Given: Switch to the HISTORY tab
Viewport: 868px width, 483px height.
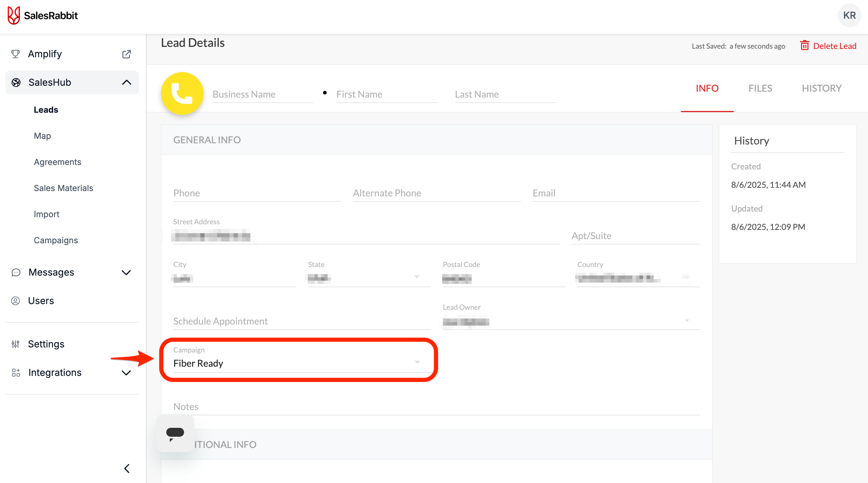Looking at the screenshot, I should 821,88.
